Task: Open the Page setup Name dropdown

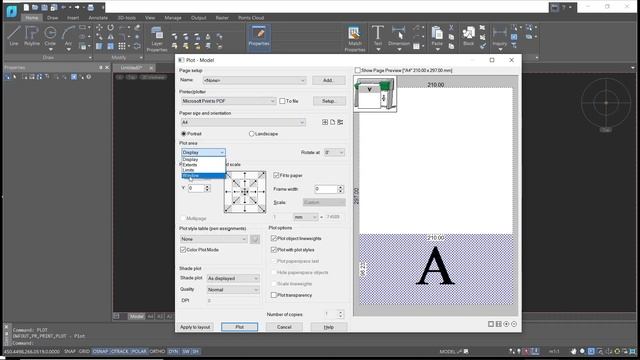Action: (254, 80)
